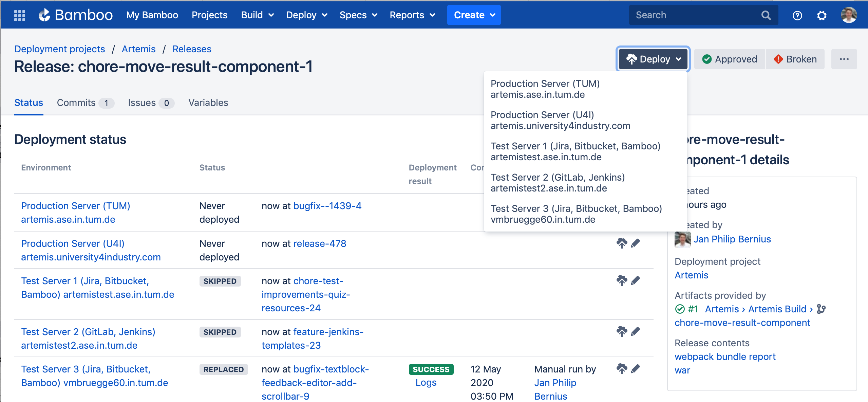Click edit pencil in Production Server (U4I) row
Image resolution: width=868 pixels, height=402 pixels.
pos(635,243)
